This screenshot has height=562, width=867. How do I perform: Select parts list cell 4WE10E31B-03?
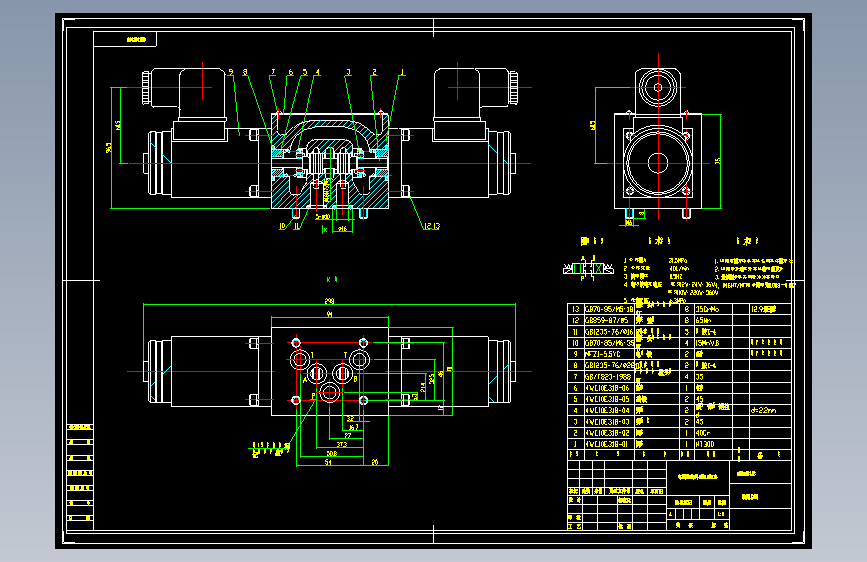click(x=607, y=422)
